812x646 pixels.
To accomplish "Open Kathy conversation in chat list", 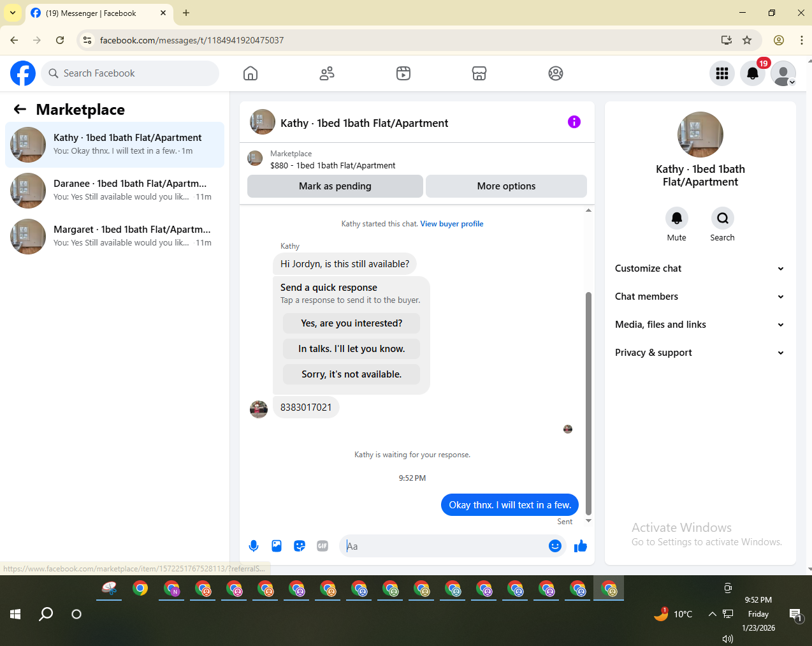I will pos(115,145).
